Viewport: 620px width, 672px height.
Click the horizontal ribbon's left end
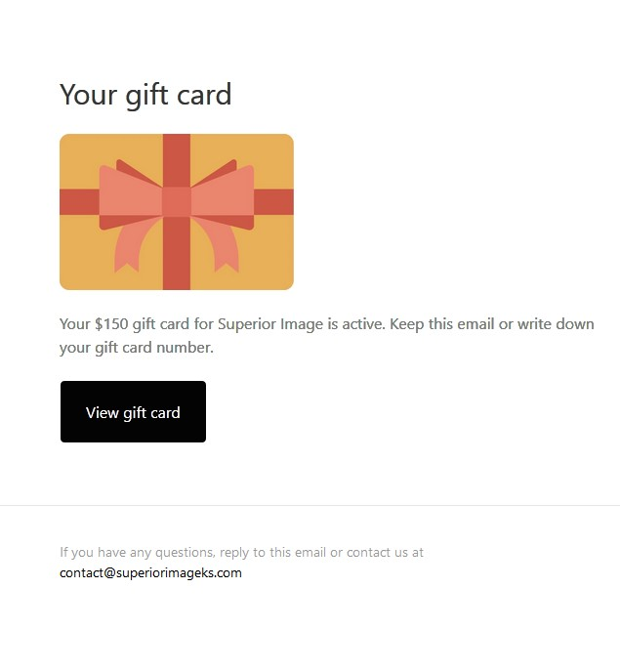coord(79,202)
